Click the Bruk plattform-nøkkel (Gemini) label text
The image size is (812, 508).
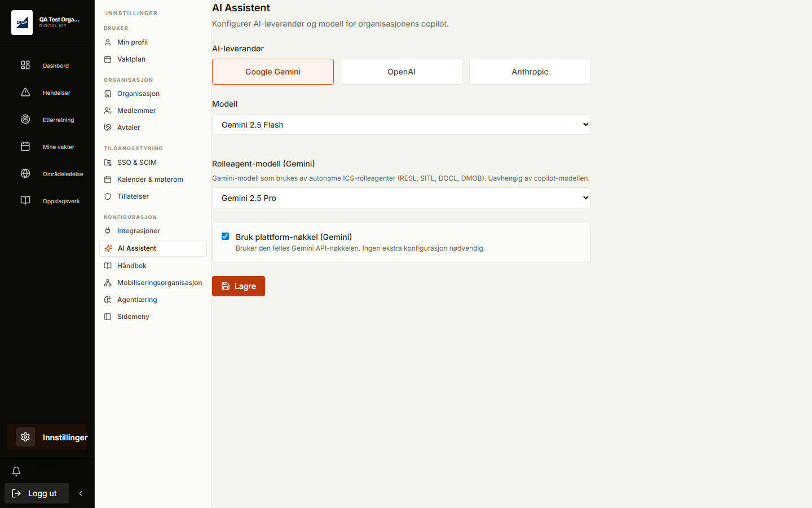(294, 237)
